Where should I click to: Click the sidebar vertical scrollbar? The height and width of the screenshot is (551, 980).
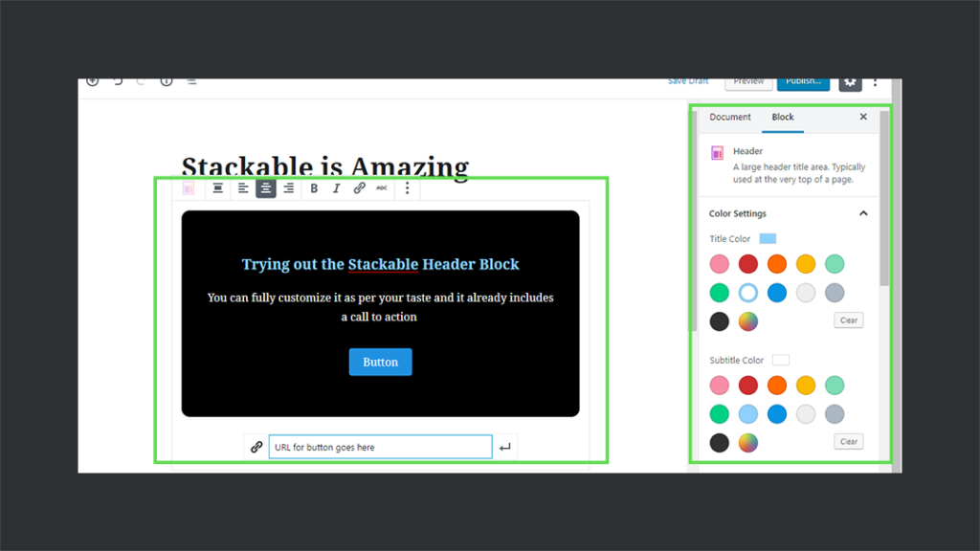[x=884, y=200]
